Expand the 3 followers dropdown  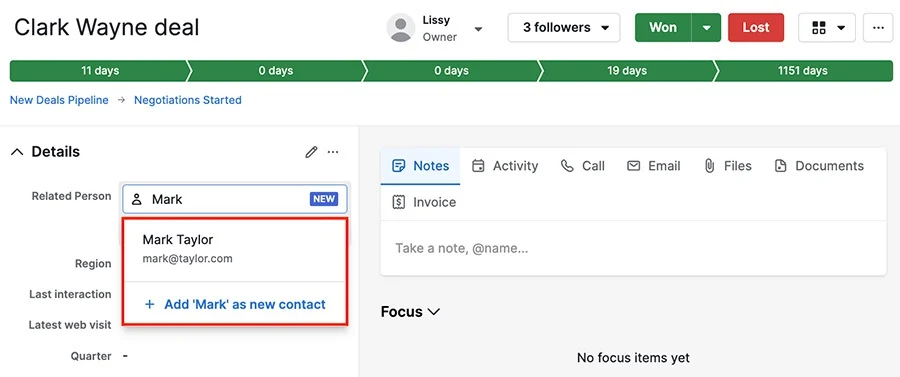(564, 28)
